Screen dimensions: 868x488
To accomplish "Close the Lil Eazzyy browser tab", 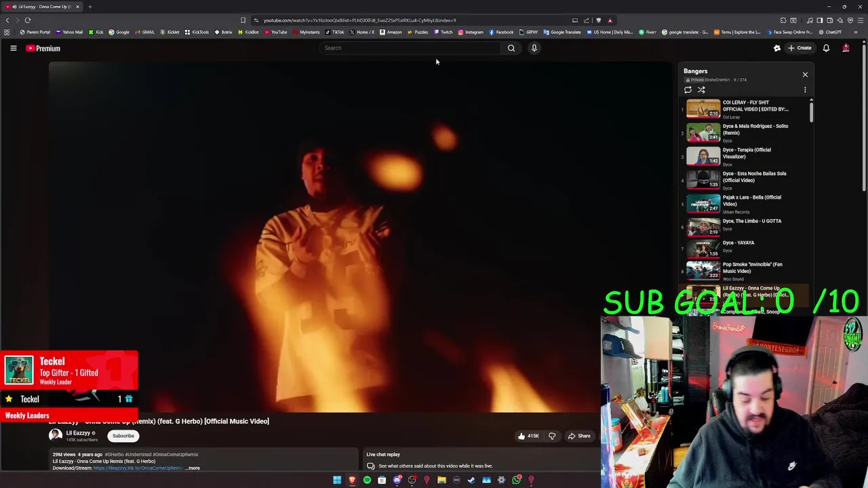I will (77, 7).
